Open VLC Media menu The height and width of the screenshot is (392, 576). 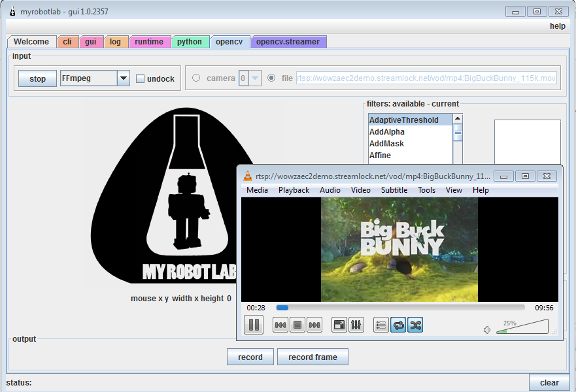click(257, 190)
